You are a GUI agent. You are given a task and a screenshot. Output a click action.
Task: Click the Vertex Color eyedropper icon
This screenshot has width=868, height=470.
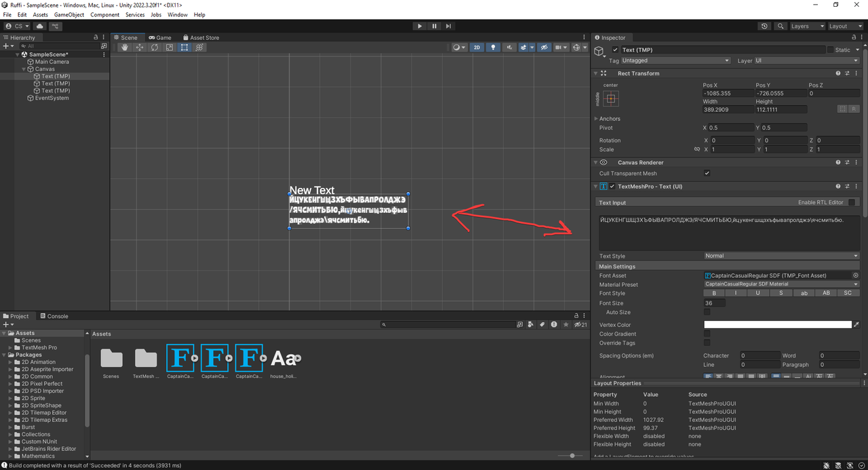856,325
